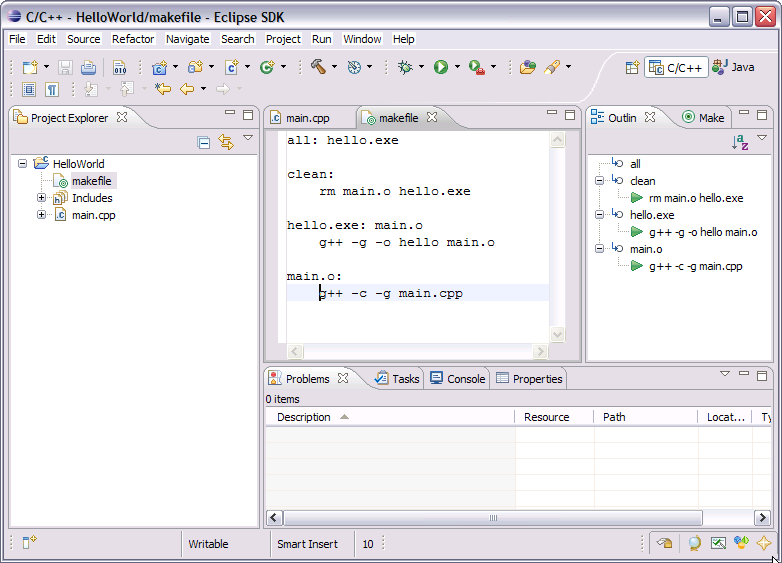This screenshot has width=782, height=563.
Task: Click the Build hammer icon
Action: [x=318, y=66]
